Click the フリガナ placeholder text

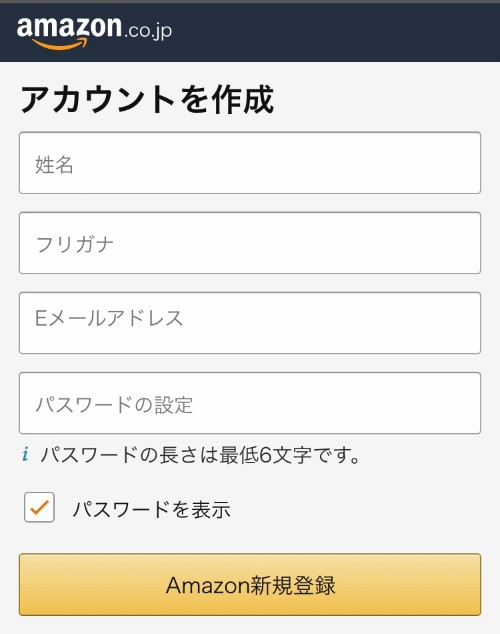[x=74, y=245]
